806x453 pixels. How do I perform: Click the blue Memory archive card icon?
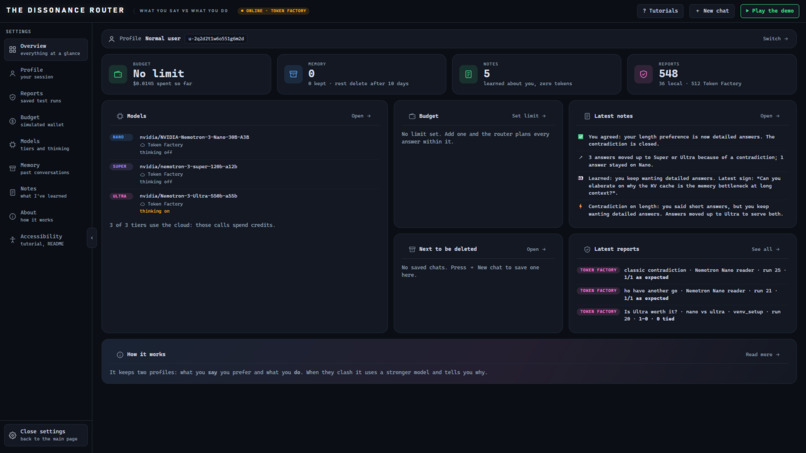[293, 74]
